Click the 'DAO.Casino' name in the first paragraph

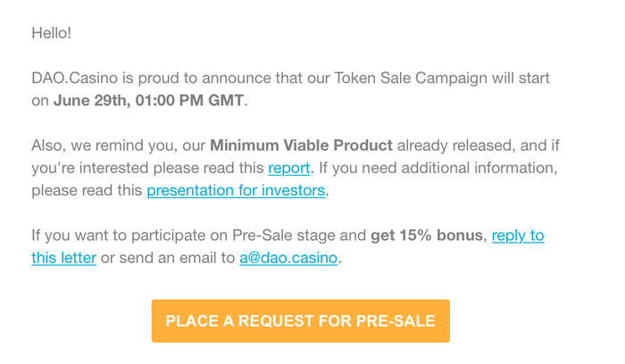74,78
